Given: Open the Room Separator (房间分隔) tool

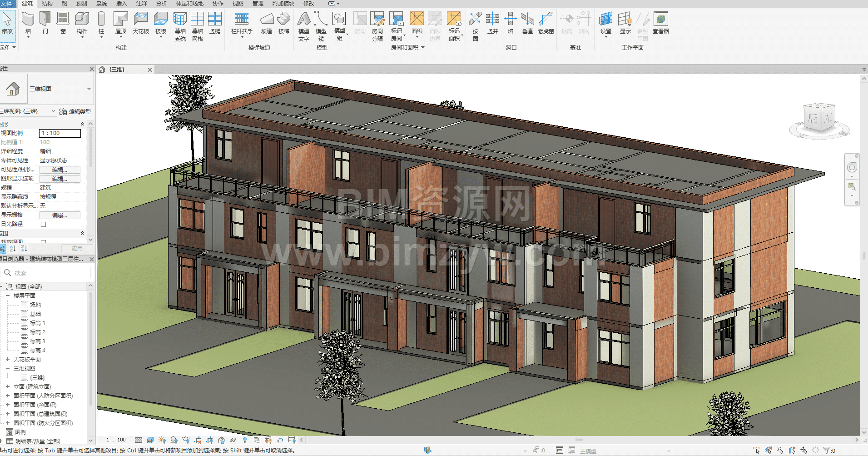Looking at the screenshot, I should coord(377,26).
